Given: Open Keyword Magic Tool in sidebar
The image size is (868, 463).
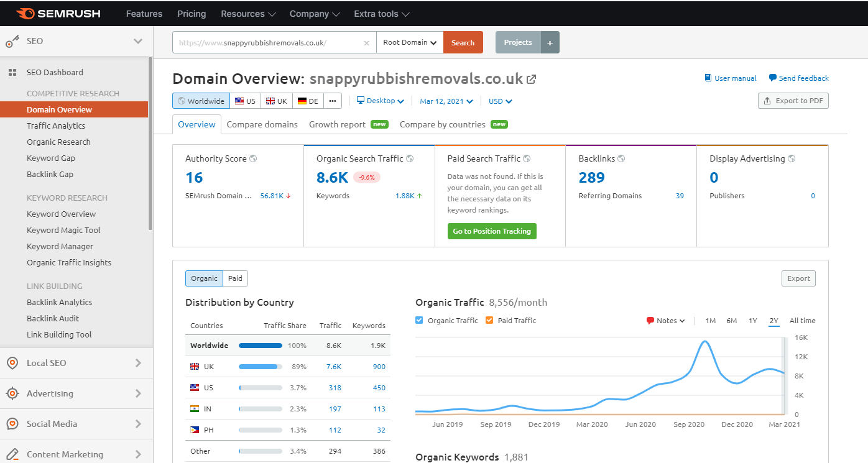Looking at the screenshot, I should tap(63, 230).
